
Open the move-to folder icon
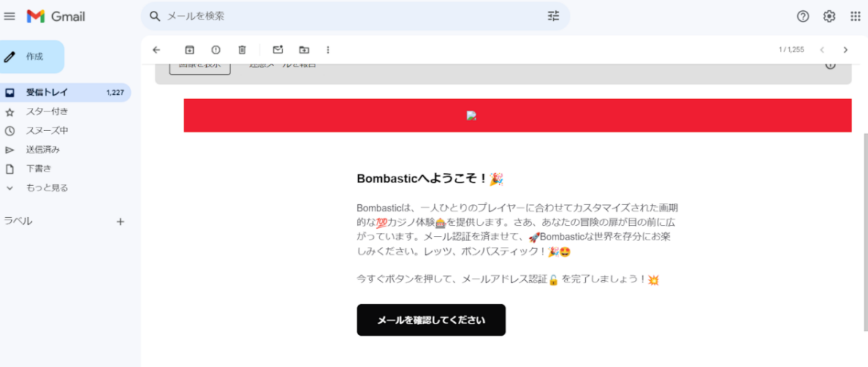click(x=304, y=50)
